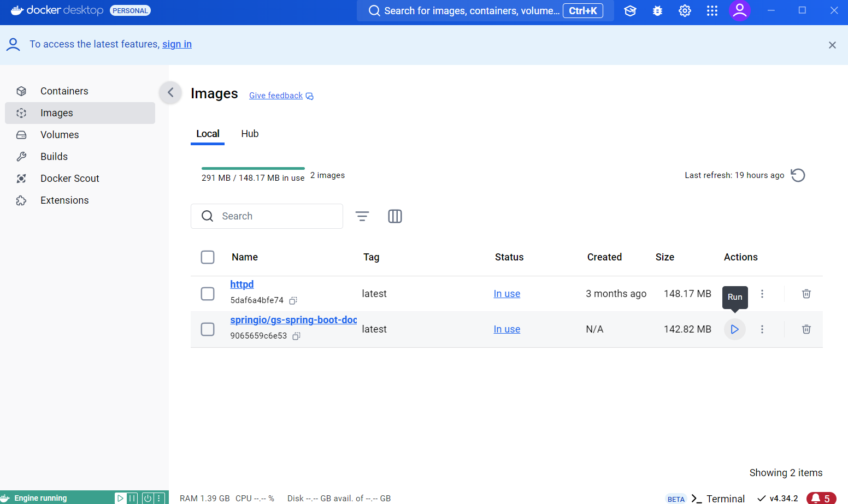Image resolution: width=848 pixels, height=504 pixels.
Task: Click the Give feedback link
Action: (x=281, y=96)
